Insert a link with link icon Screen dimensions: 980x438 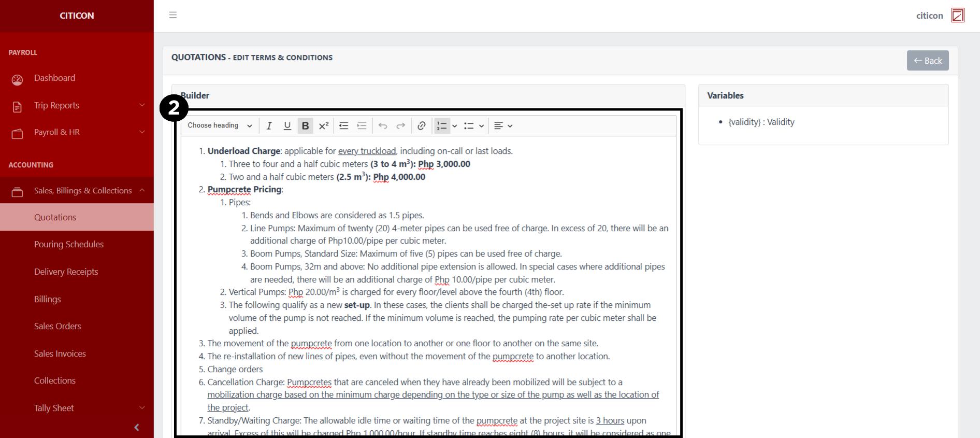point(422,126)
